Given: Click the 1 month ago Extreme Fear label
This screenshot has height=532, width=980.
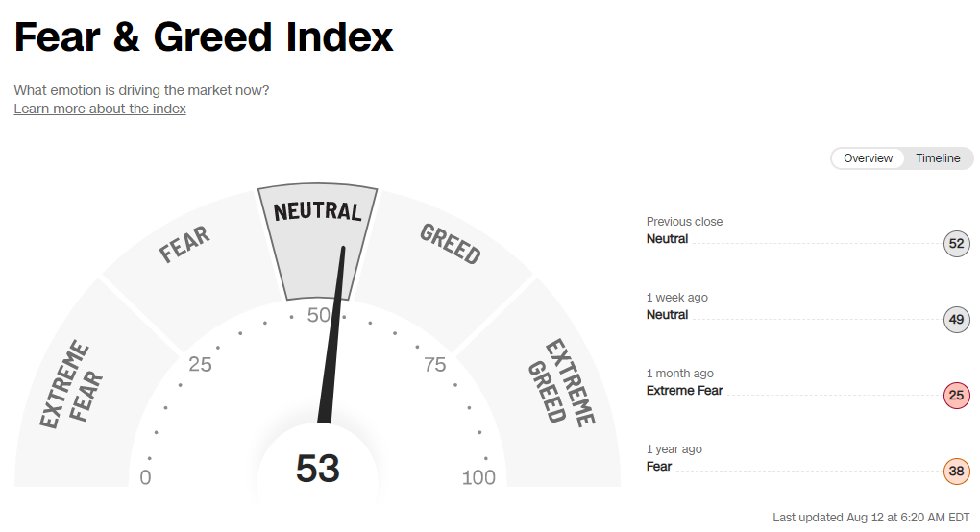Looking at the screenshot, I should 684,390.
